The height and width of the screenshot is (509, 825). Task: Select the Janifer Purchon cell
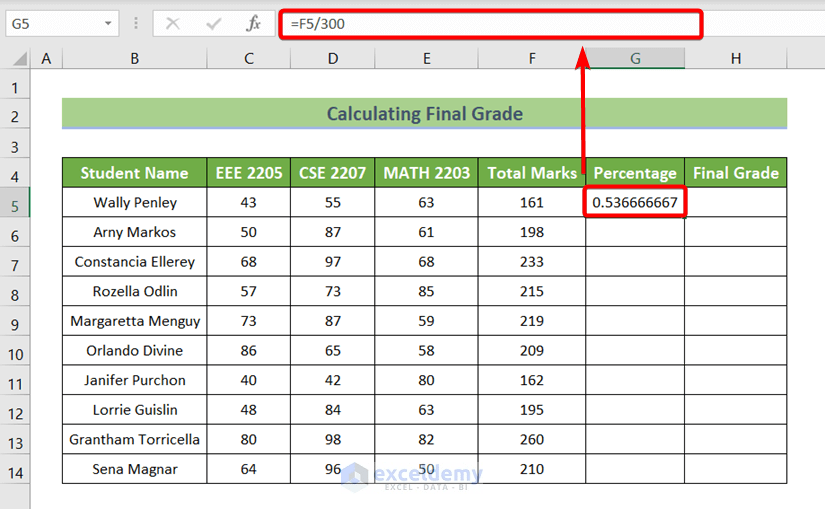coord(135,380)
